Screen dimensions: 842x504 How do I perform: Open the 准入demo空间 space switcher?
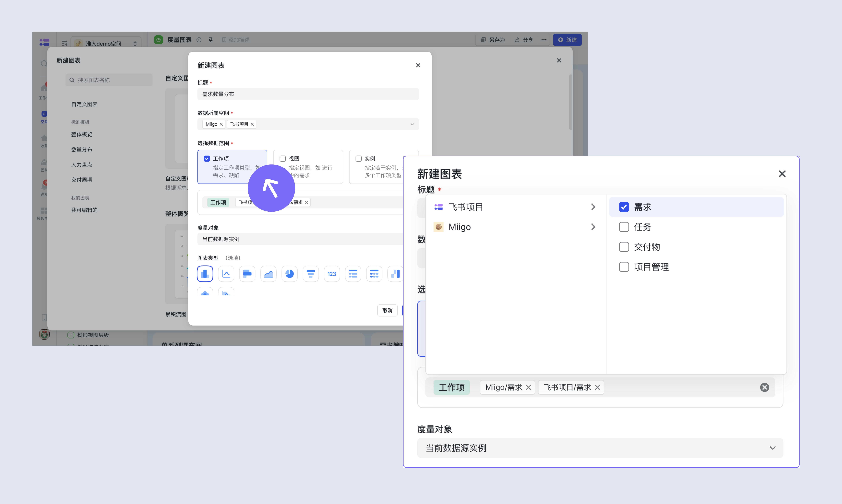106,44
